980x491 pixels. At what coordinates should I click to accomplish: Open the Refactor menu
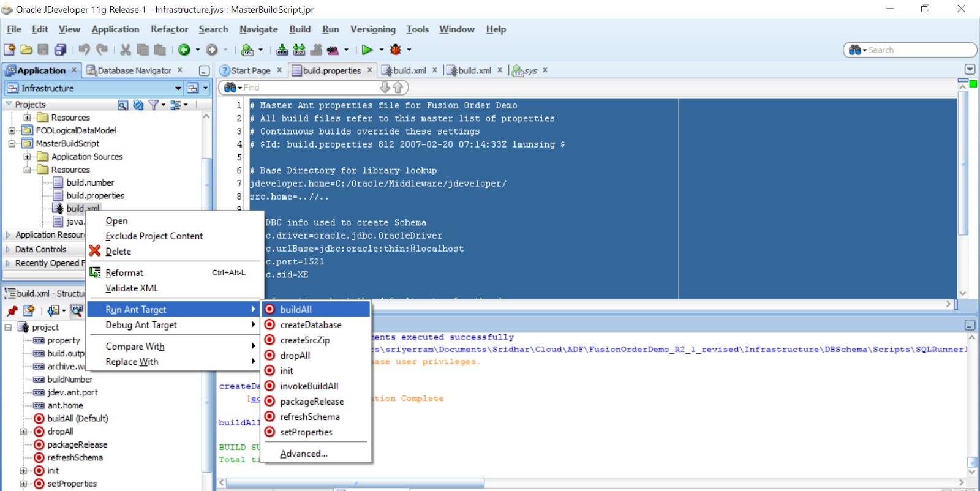tap(170, 29)
